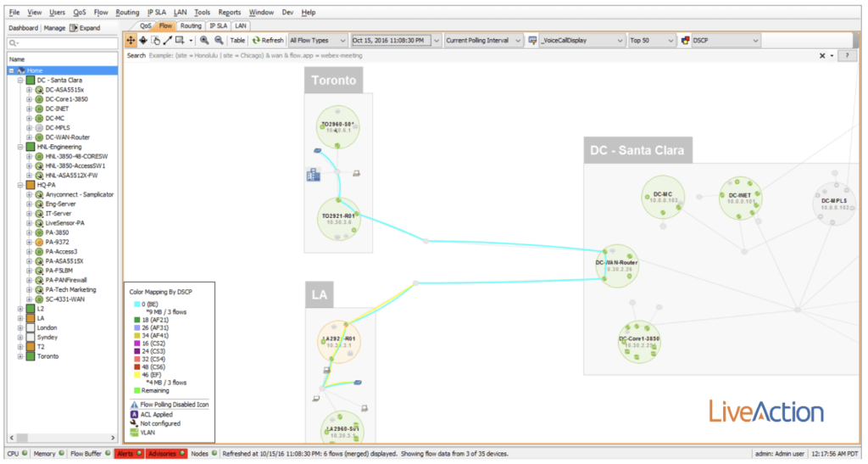Click the zoom in magnifier
Viewport: 868px width, 464px height.
tap(205, 40)
